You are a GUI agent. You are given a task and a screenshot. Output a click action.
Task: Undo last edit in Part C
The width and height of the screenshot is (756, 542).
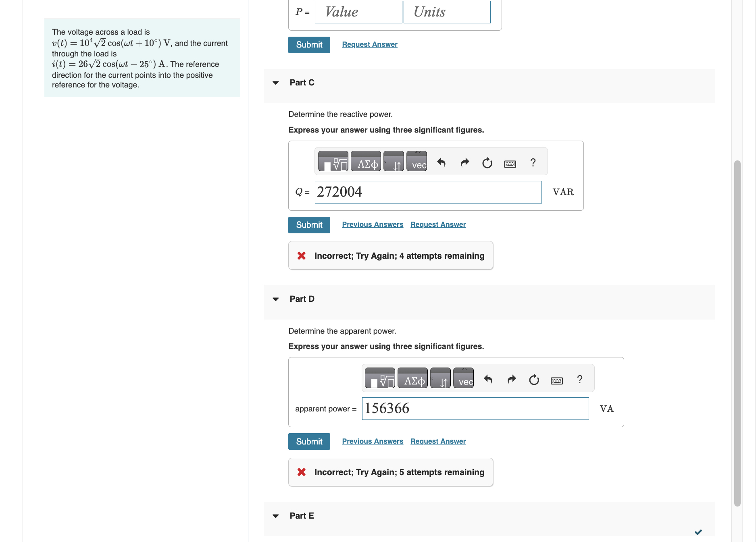442,163
